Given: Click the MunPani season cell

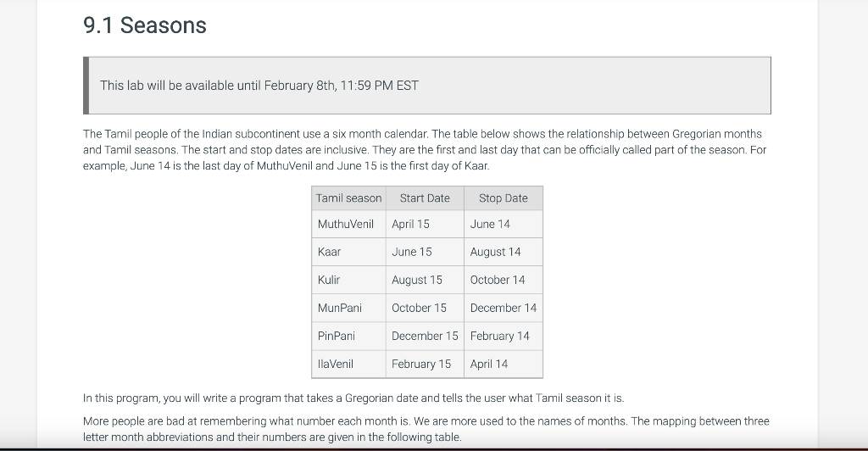Looking at the screenshot, I should (x=348, y=308).
